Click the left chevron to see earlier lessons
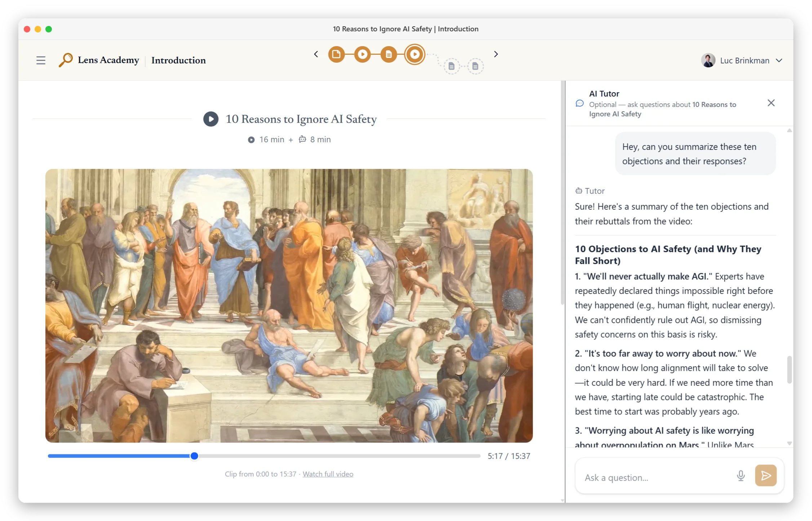This screenshot has height=521, width=812. (x=316, y=54)
